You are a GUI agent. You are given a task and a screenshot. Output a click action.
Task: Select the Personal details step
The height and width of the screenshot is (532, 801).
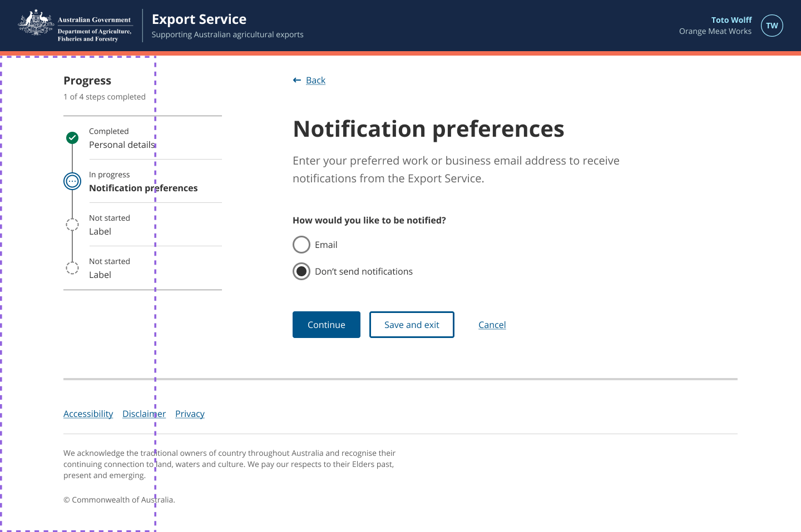point(122,145)
